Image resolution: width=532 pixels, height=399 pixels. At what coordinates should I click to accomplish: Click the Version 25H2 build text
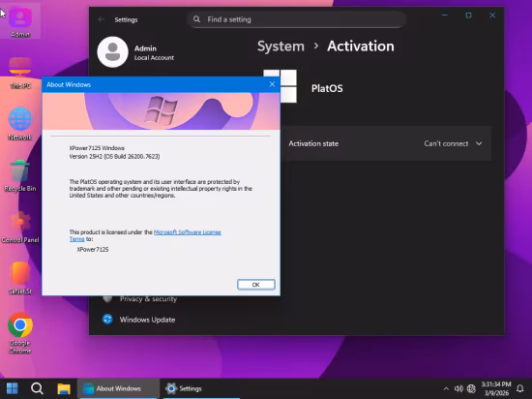[114, 156]
